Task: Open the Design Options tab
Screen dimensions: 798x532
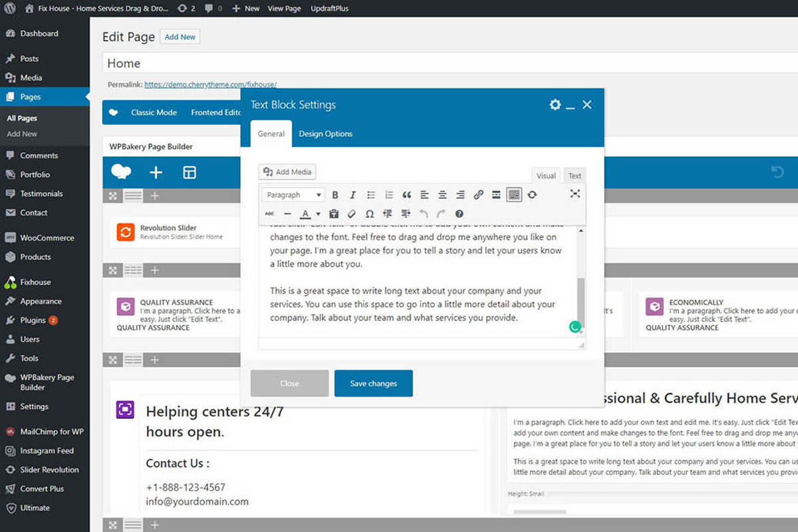Action: 326,134
